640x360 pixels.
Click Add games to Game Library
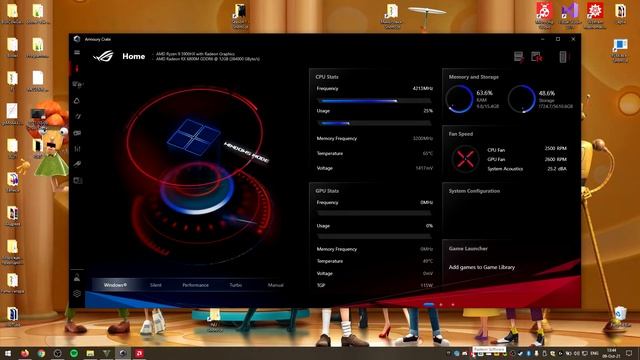[x=482, y=267]
